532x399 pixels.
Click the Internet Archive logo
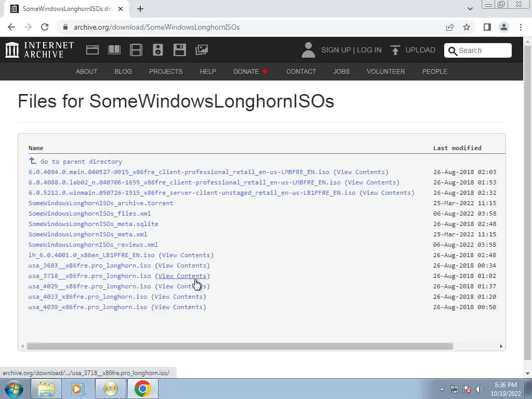[x=39, y=50]
